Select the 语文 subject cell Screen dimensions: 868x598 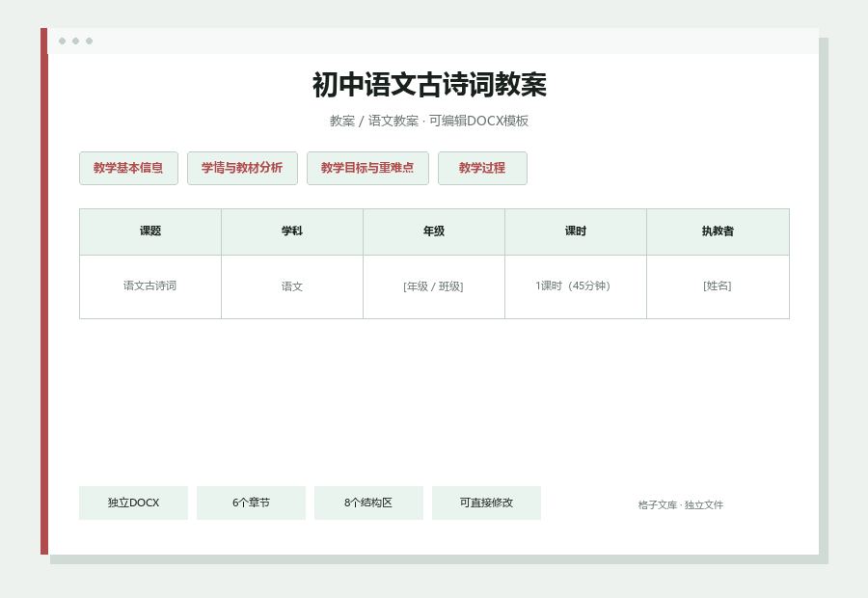[291, 286]
